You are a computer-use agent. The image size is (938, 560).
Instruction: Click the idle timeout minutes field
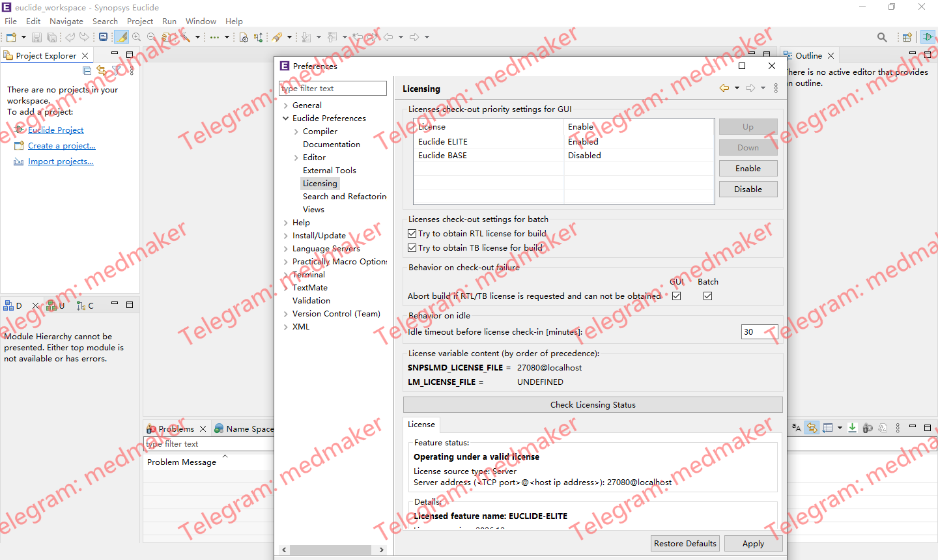coord(760,332)
